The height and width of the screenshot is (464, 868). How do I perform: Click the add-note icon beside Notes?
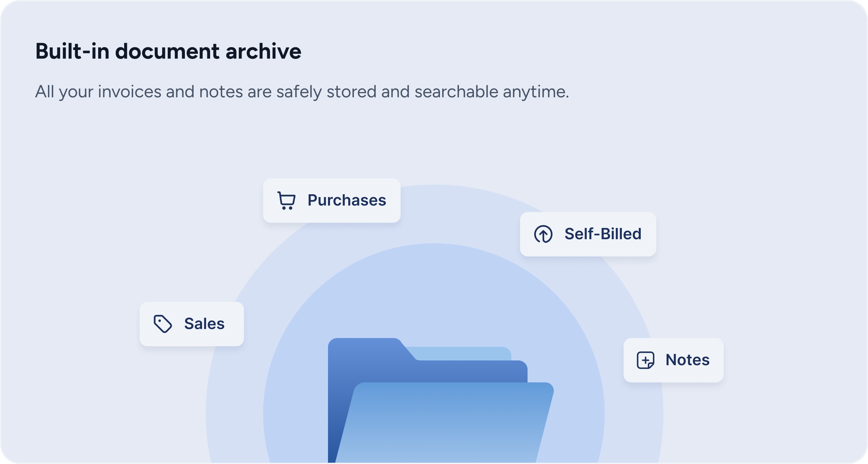tap(645, 360)
